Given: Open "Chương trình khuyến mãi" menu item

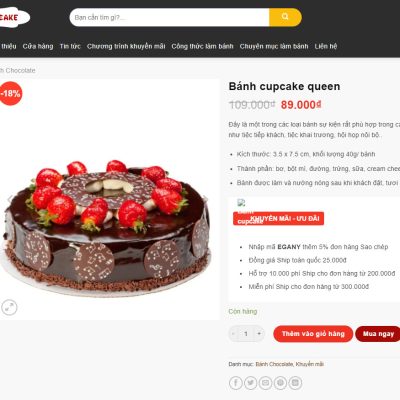Looking at the screenshot, I should (126, 46).
